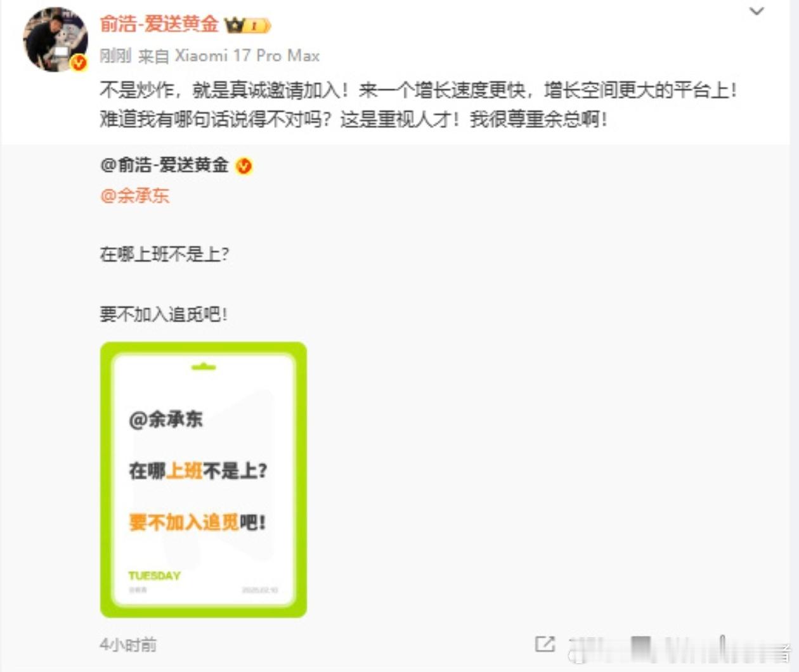The image size is (799, 672).
Task: Open the green-bordered poster image thumbnail
Action: pos(204,480)
